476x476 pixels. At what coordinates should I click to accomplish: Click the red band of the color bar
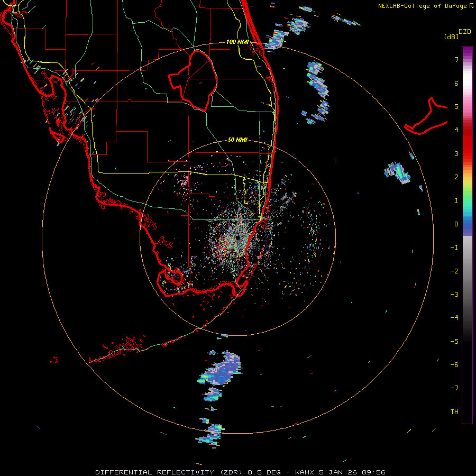[467, 140]
